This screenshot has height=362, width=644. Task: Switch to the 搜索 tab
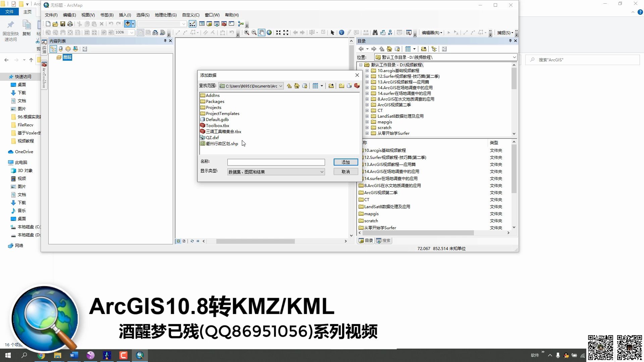tap(383, 241)
